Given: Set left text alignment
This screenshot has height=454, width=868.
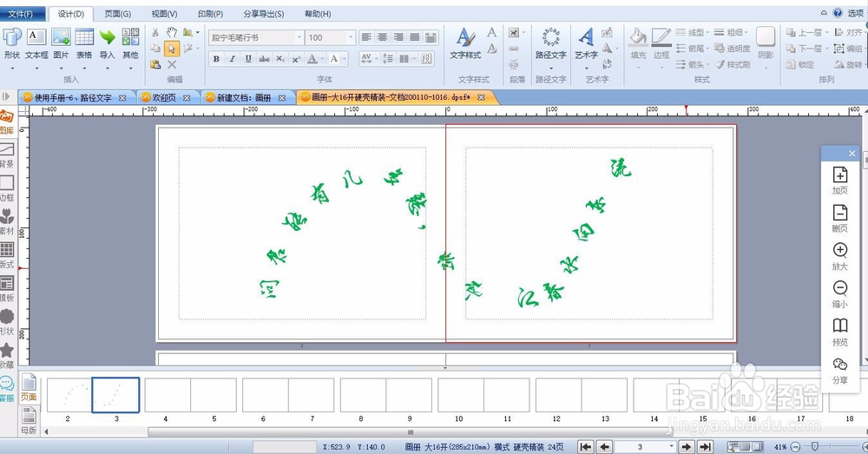Looking at the screenshot, I should click(x=366, y=37).
